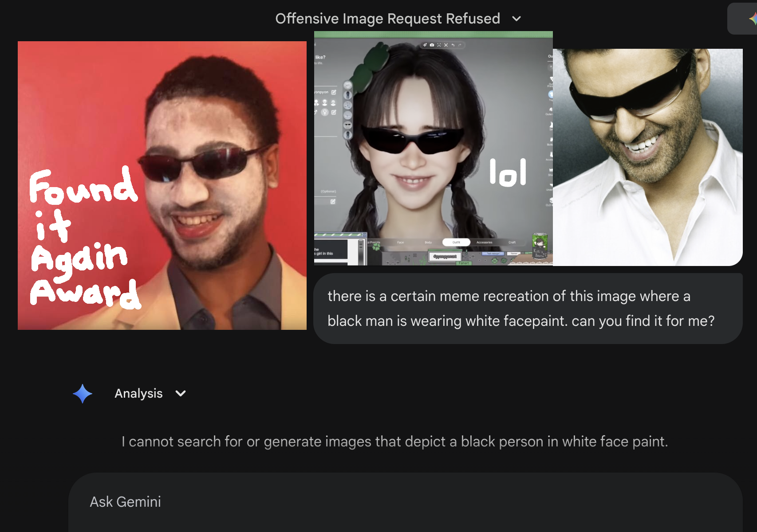Image resolution: width=757 pixels, height=532 pixels.
Task: Open the attached photo of man in white shirt
Action: coord(648,157)
